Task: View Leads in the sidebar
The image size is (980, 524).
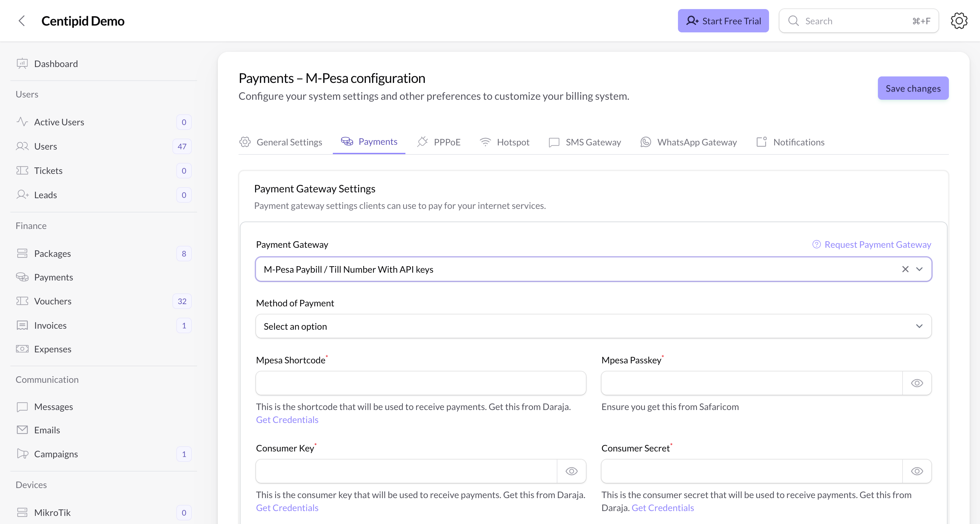Action: (45, 195)
